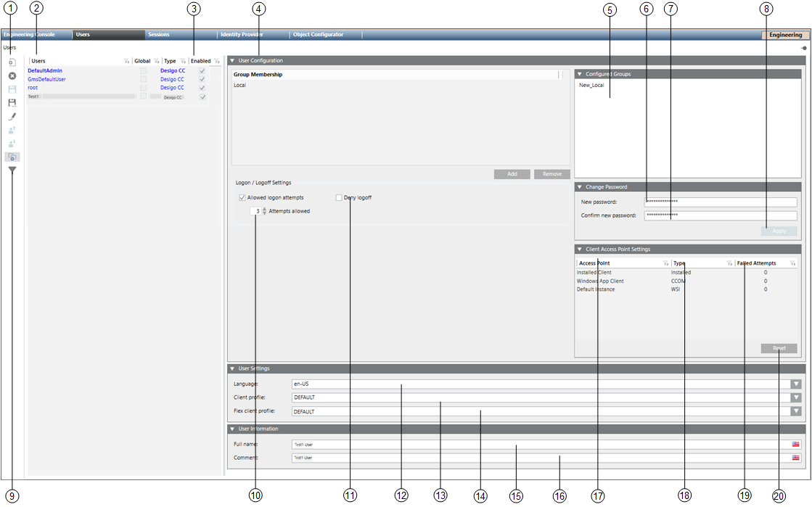Click the New user icon in left toolbar
Image resolution: width=812 pixels, height=507 pixels.
(x=12, y=62)
